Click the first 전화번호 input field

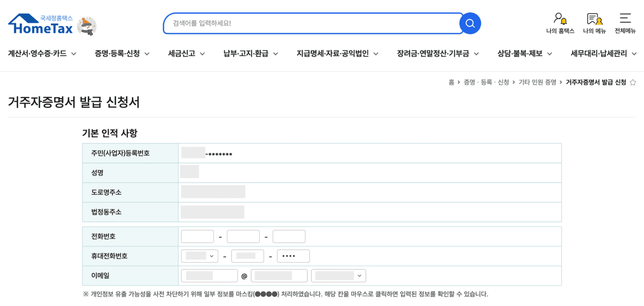coord(197,236)
